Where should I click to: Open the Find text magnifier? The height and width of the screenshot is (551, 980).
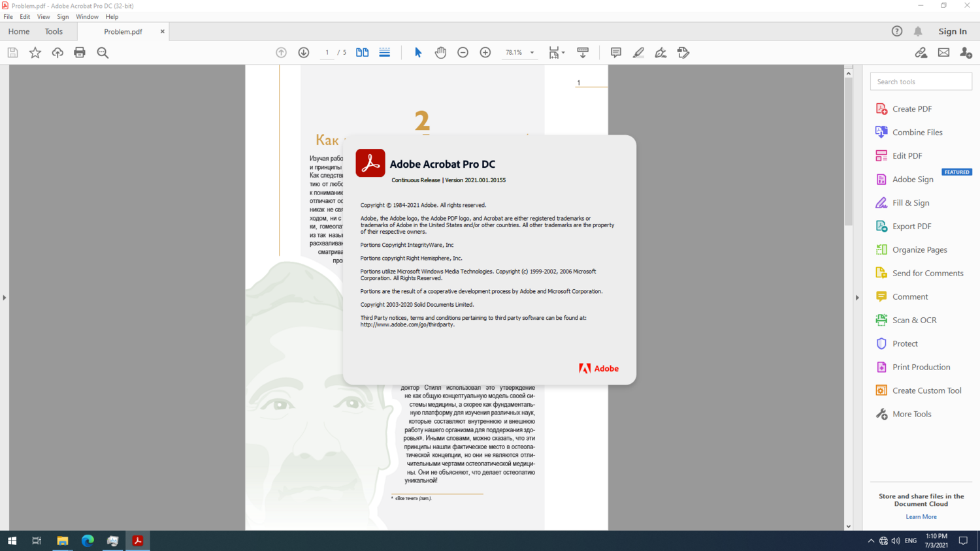[x=103, y=53]
